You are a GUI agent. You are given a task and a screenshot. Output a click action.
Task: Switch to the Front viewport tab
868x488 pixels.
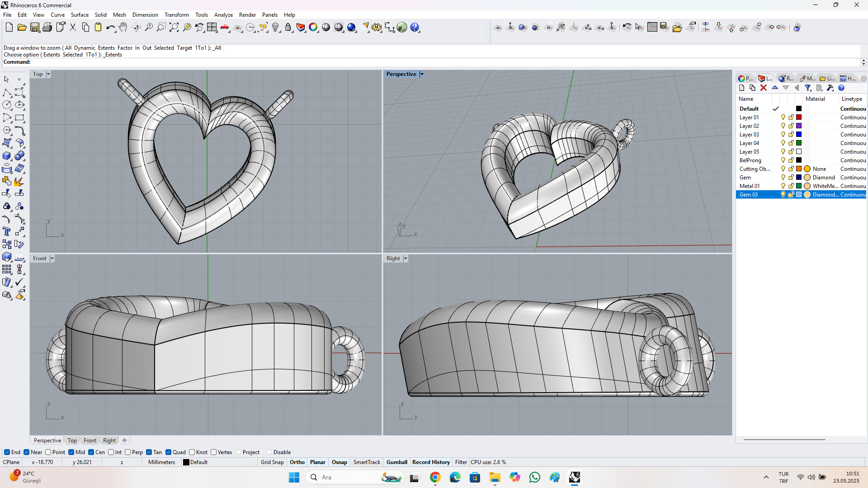click(x=90, y=441)
